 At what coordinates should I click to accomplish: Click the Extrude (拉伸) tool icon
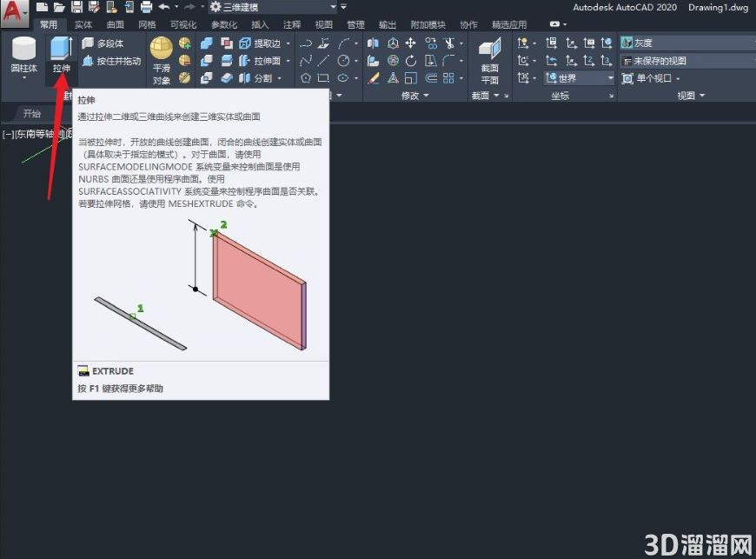pyautogui.click(x=61, y=48)
